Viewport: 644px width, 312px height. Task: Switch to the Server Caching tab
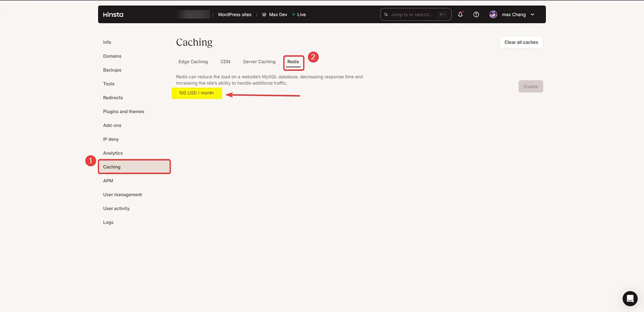(x=259, y=62)
